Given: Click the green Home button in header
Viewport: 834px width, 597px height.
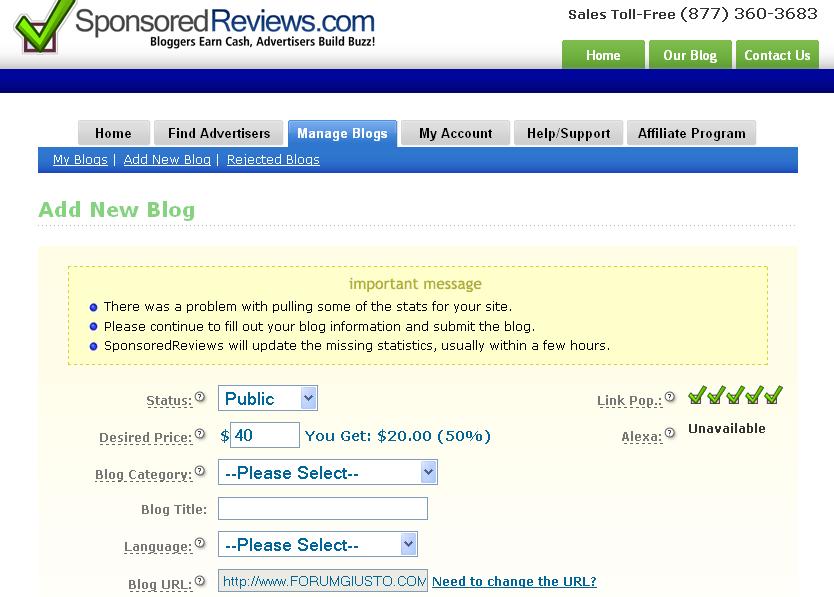Looking at the screenshot, I should [x=603, y=55].
